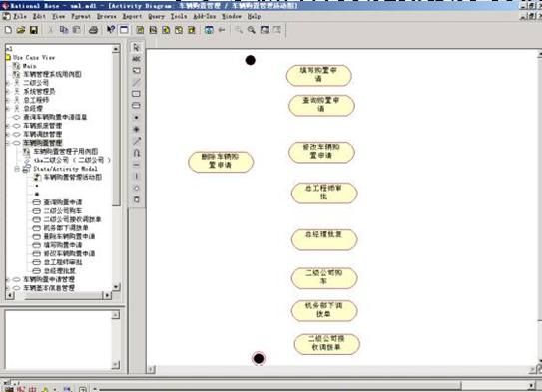Select the Activity tool in the toolbox
Screen dimensions: 542x392
click(136, 106)
